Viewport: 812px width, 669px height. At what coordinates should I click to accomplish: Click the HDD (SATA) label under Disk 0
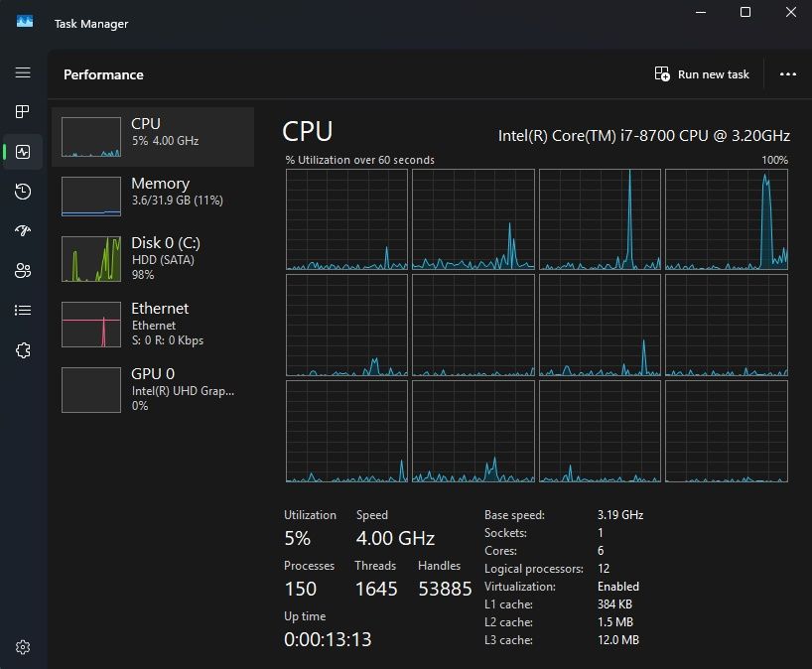tap(163, 260)
